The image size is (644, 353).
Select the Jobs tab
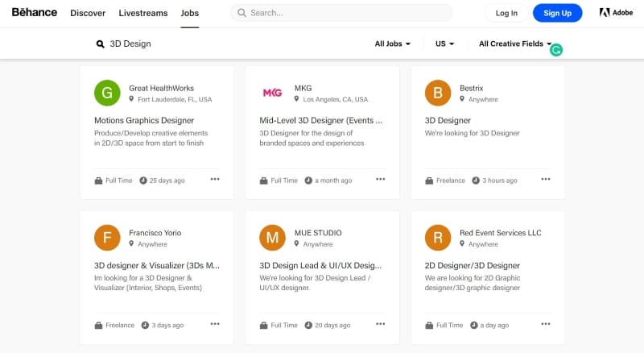pos(190,13)
